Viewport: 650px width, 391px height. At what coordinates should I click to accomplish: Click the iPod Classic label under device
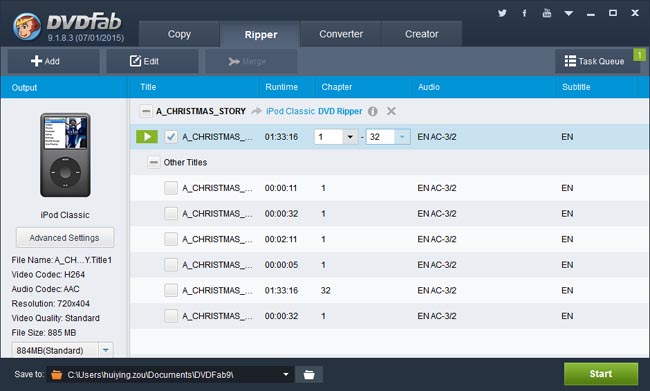pos(65,215)
